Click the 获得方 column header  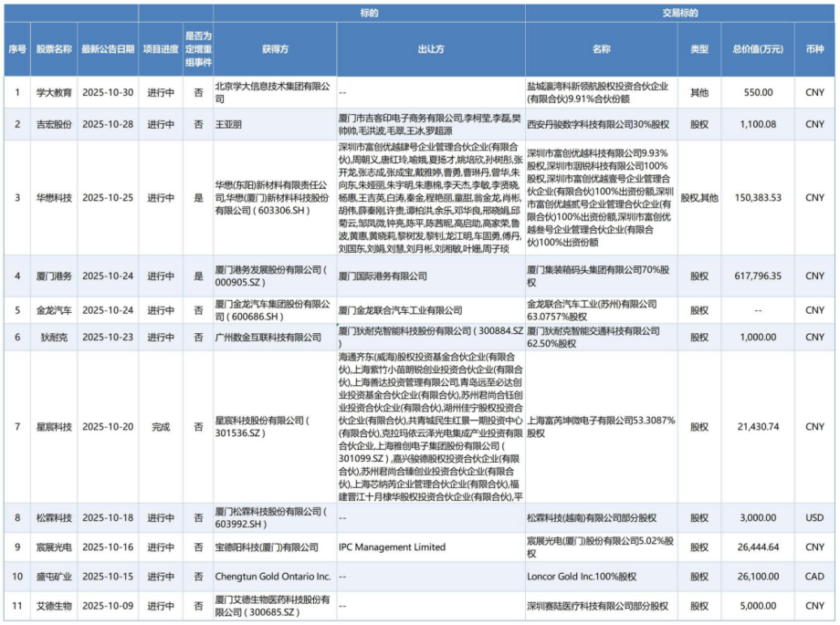[x=275, y=49]
